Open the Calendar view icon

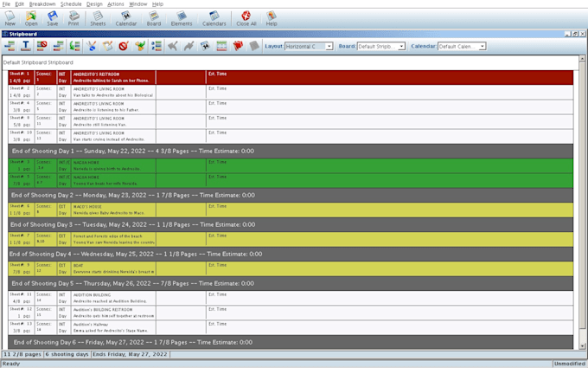point(126,18)
